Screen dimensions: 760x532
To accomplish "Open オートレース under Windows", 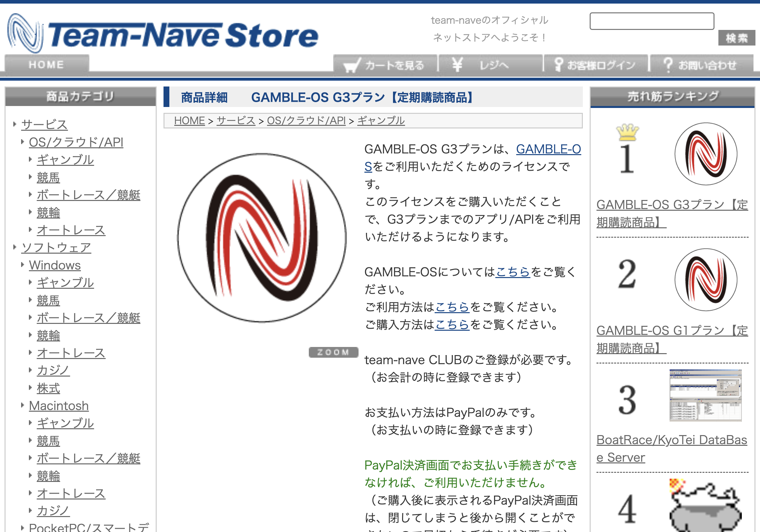I will 71,353.
